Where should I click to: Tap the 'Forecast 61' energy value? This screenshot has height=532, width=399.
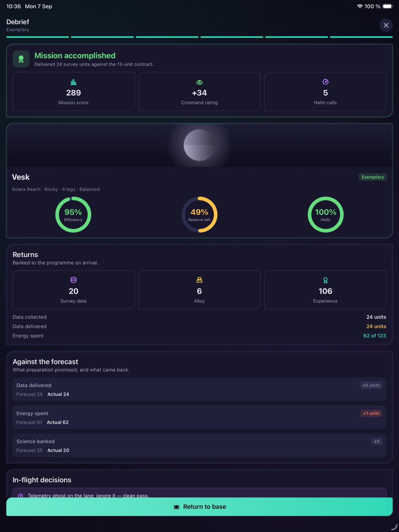[x=29, y=422]
